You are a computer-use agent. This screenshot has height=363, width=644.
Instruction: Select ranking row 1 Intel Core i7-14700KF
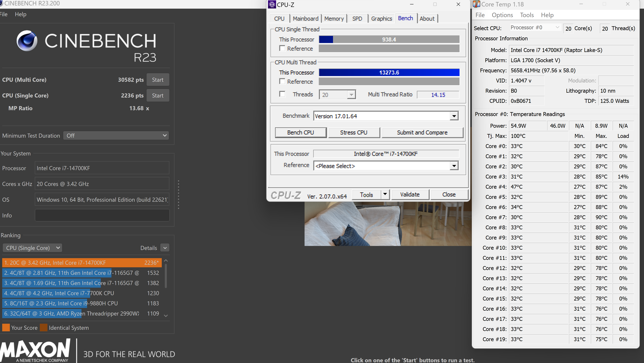82,263
